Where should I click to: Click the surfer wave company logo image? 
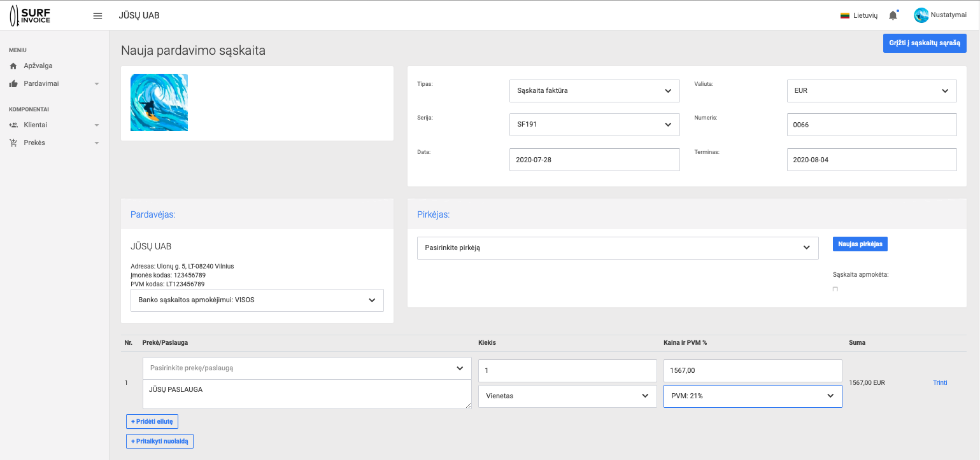(159, 102)
